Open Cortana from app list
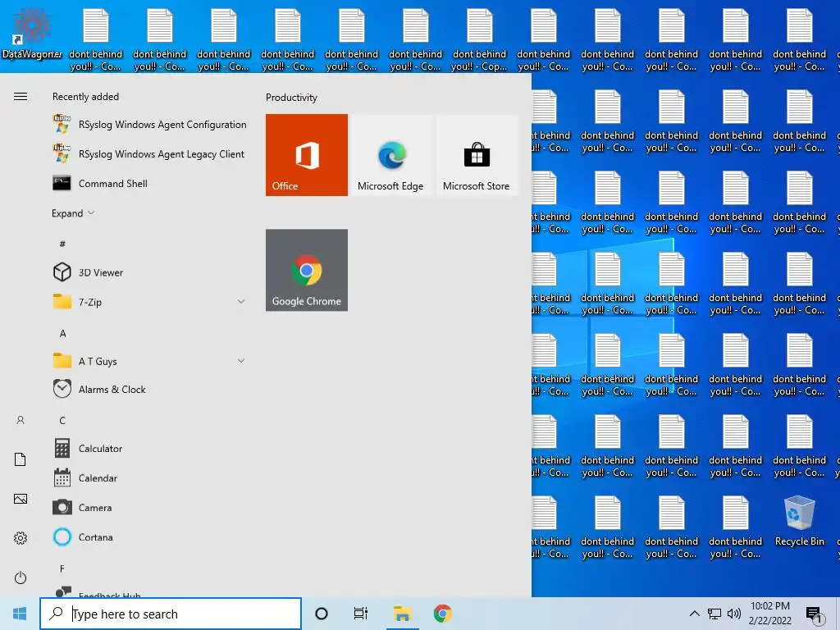The width and height of the screenshot is (840, 630). pos(150,536)
